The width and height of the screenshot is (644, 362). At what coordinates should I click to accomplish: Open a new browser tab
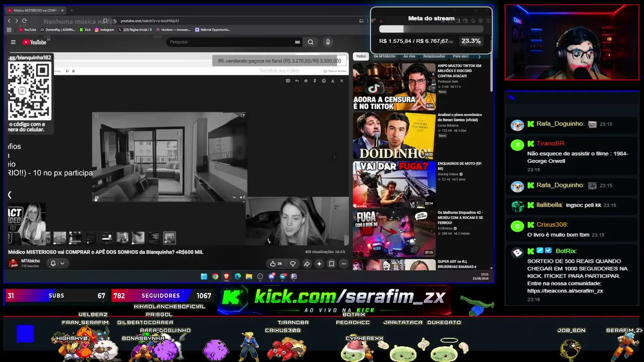71,10
